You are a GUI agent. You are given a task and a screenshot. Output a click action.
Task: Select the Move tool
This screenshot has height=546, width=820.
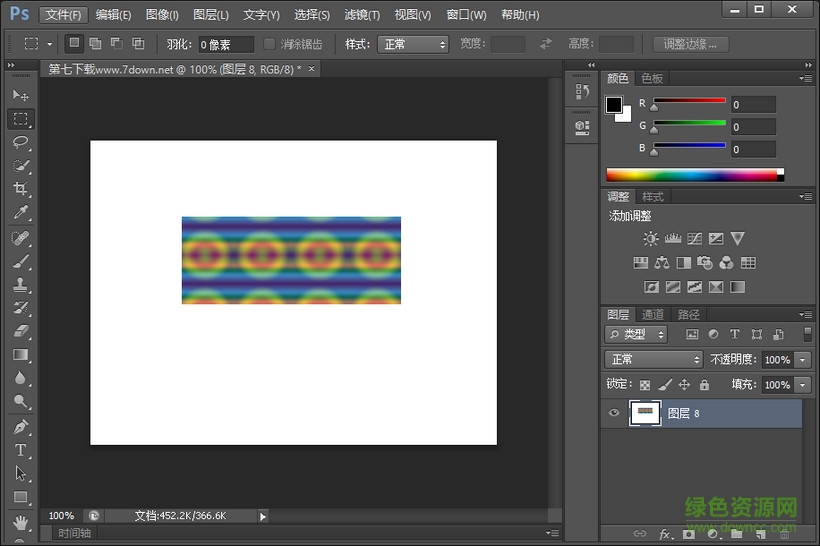coord(20,94)
